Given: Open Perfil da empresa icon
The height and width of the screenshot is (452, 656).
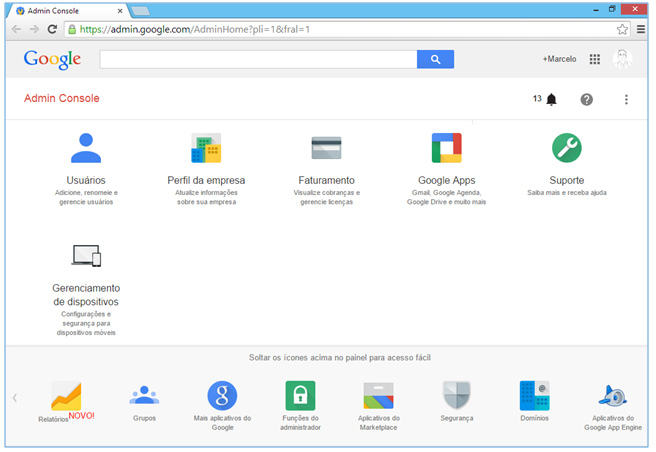Looking at the screenshot, I should 206,148.
